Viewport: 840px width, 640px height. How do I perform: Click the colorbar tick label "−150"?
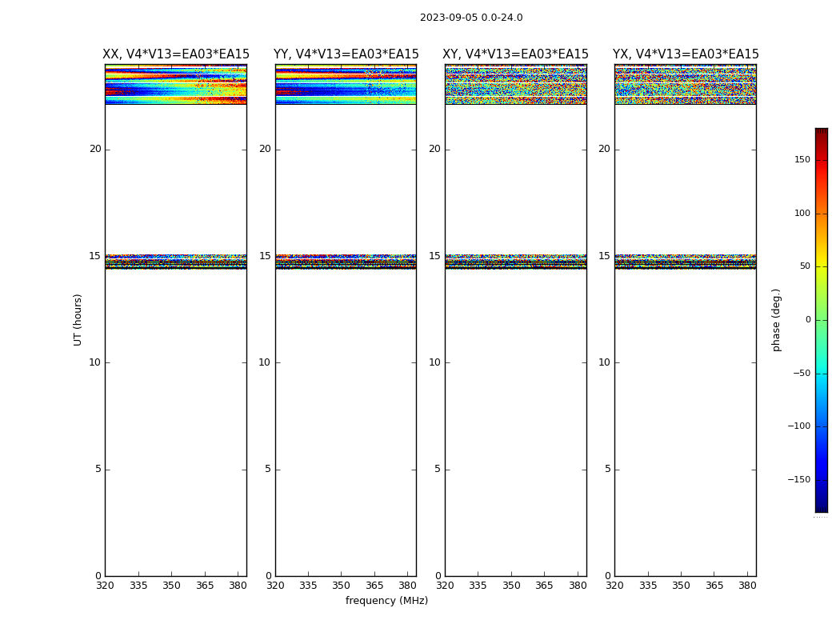798,480
